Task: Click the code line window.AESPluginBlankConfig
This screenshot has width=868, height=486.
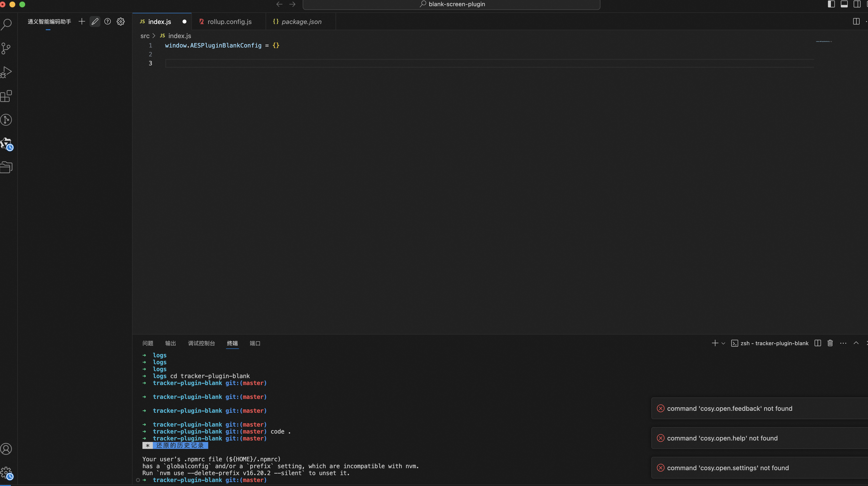Action: point(222,46)
